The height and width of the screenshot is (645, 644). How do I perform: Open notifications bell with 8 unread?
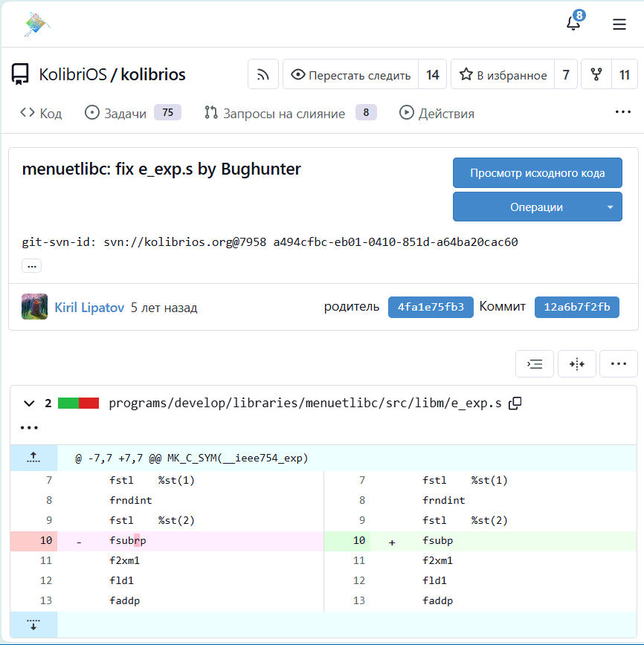click(x=576, y=21)
